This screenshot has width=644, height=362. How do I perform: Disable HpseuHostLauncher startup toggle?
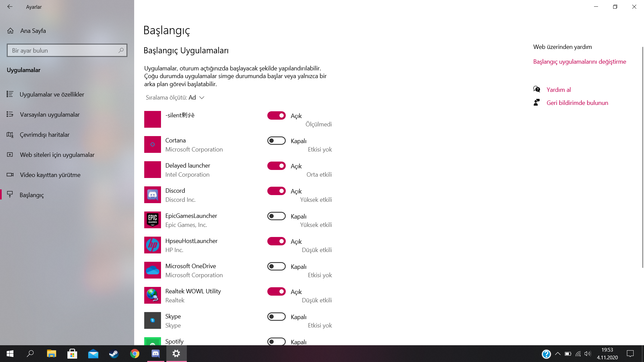point(276,241)
